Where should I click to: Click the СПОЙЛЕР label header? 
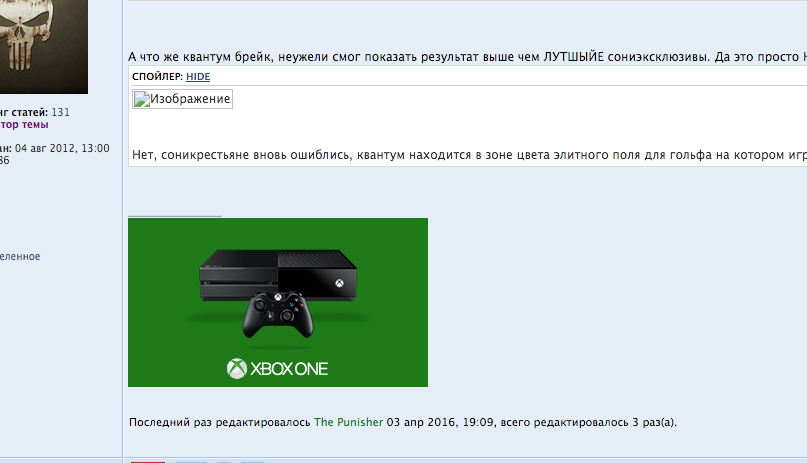click(157, 77)
